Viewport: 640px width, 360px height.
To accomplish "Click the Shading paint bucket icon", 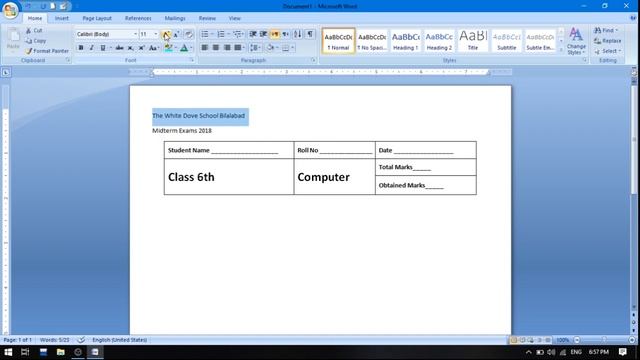I will tap(270, 48).
